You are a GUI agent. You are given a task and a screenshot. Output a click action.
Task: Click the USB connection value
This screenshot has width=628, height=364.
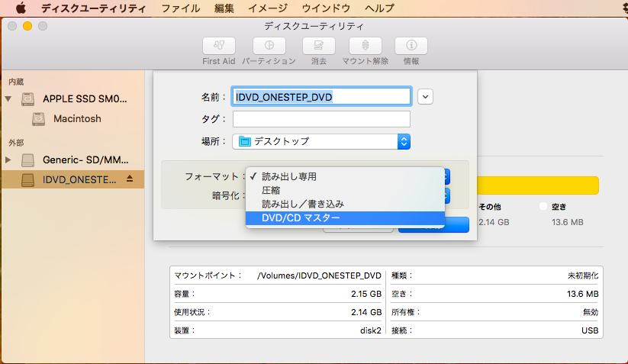[x=590, y=330]
